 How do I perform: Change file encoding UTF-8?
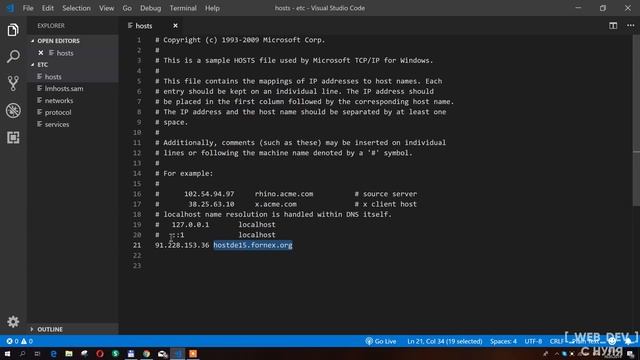point(533,341)
